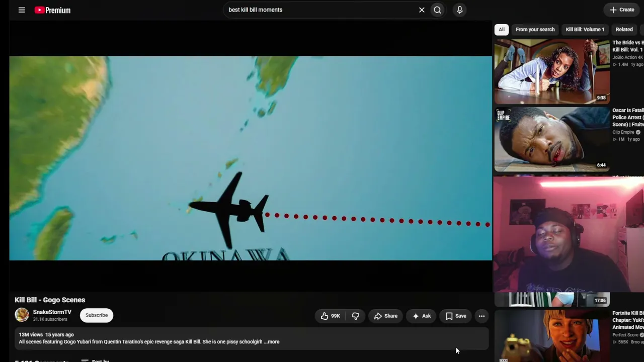The height and width of the screenshot is (362, 644).
Task: Select the Kill Bill: Volume 1 chip
Action: (585, 30)
